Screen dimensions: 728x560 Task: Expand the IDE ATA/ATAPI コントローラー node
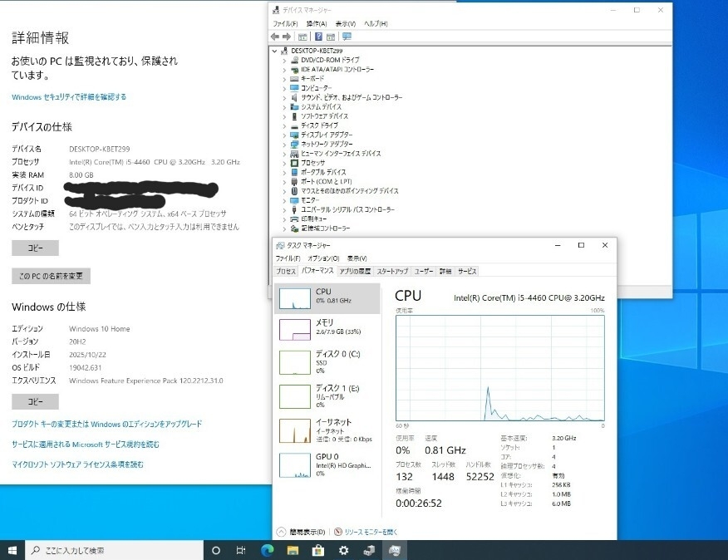(x=284, y=70)
